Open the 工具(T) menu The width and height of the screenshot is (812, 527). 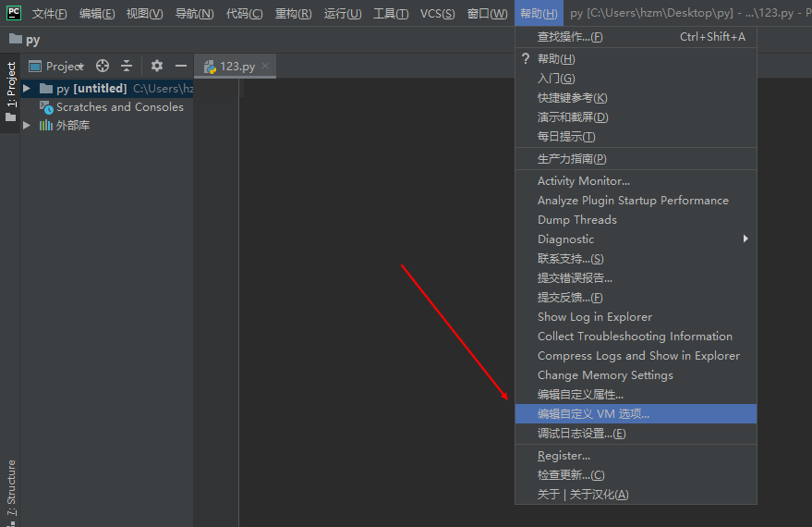point(391,14)
